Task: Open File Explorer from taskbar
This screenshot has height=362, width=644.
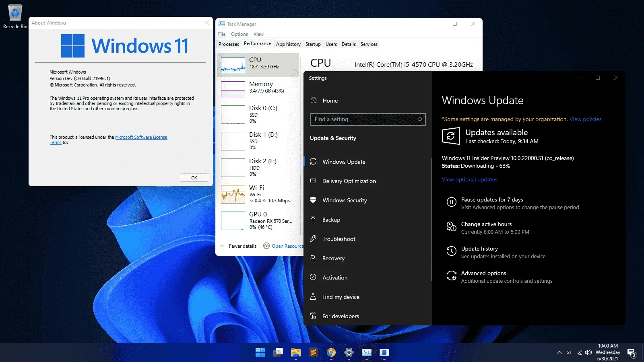Action: coord(296,353)
